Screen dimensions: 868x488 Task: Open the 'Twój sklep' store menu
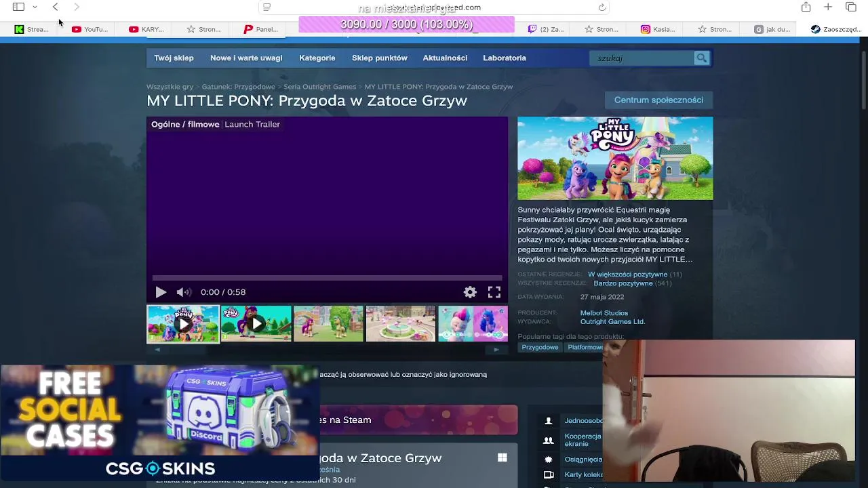tap(174, 58)
